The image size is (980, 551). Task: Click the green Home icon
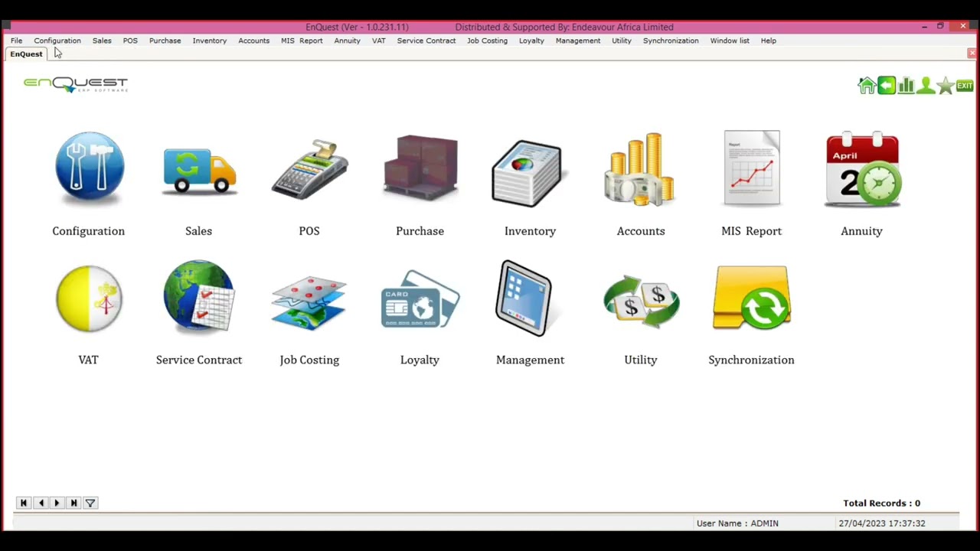point(867,86)
